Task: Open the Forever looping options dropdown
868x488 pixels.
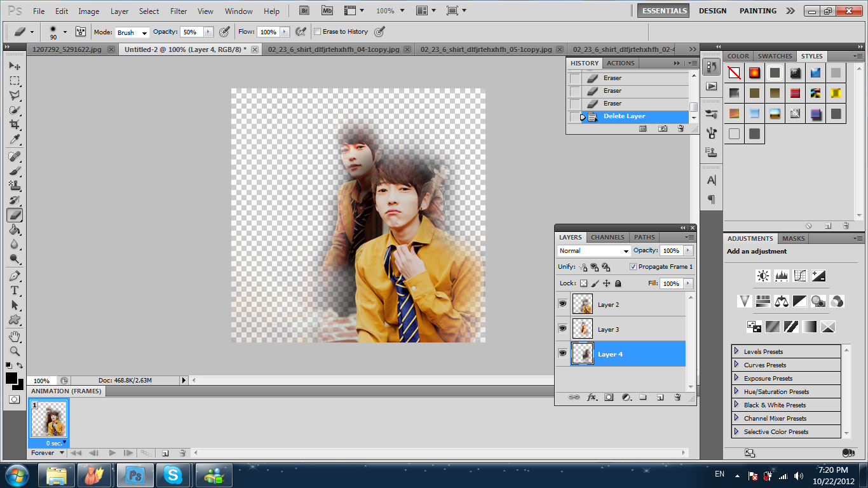Action: point(48,453)
